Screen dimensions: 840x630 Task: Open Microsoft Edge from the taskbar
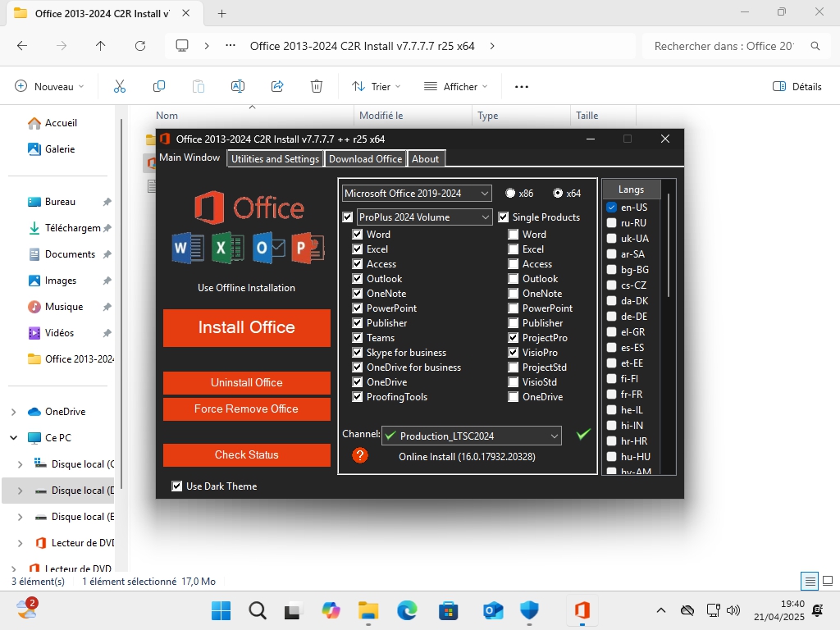pos(408,610)
